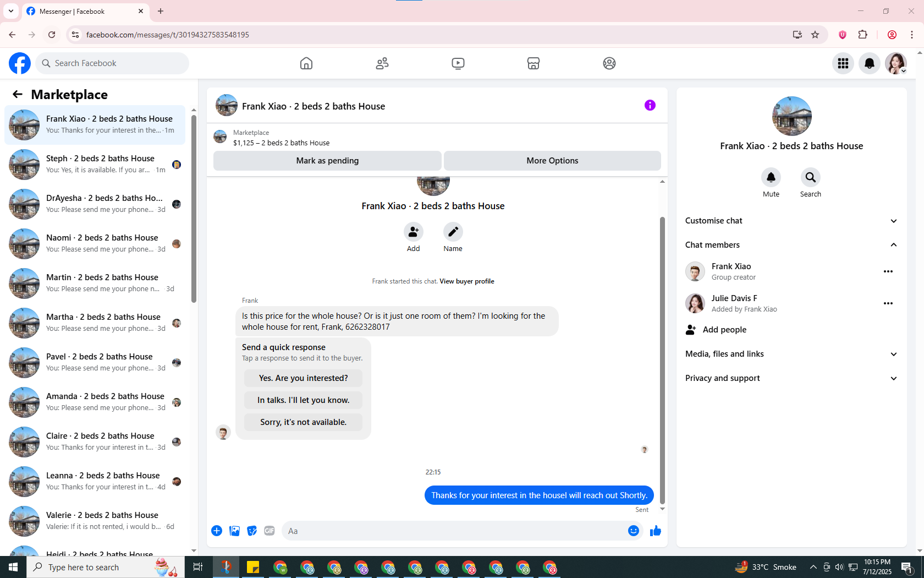Send a thumbs-up like

[656, 531]
